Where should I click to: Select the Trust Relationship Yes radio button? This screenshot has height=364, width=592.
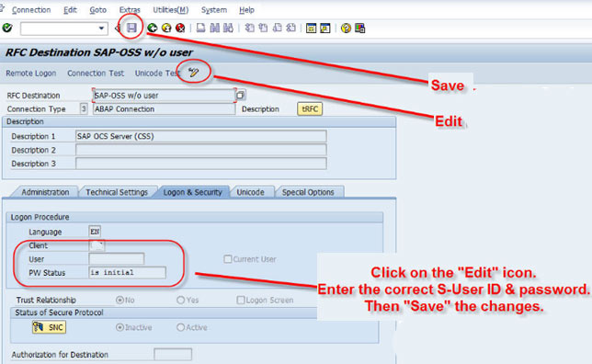click(x=181, y=300)
